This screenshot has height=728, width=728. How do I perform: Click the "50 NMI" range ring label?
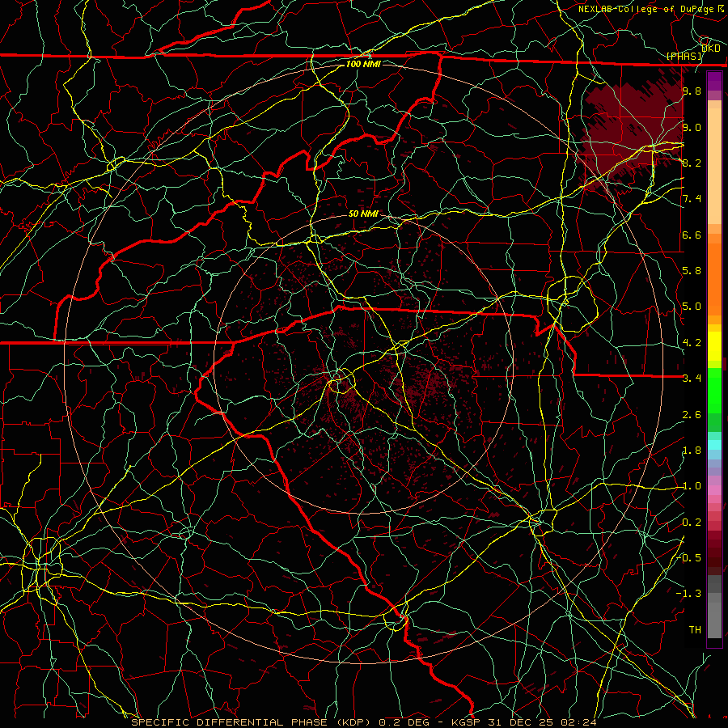363,214
